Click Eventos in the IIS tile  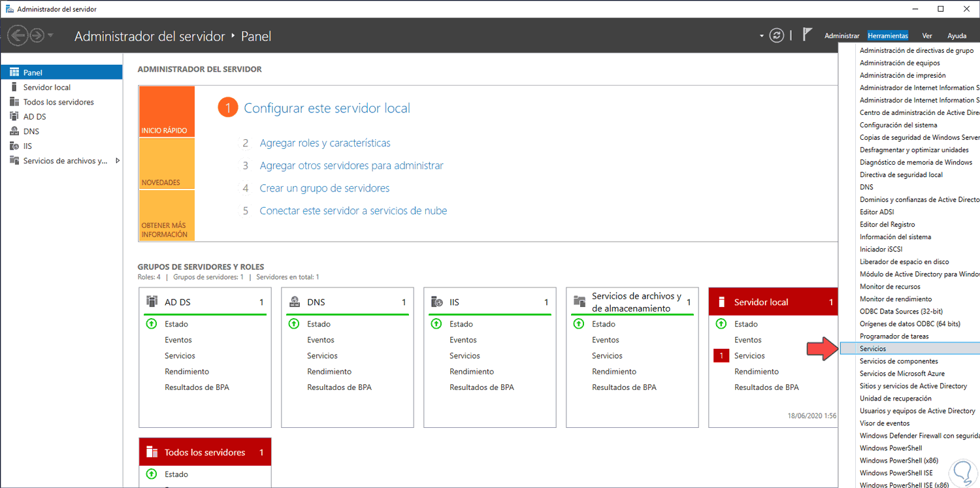(x=463, y=340)
